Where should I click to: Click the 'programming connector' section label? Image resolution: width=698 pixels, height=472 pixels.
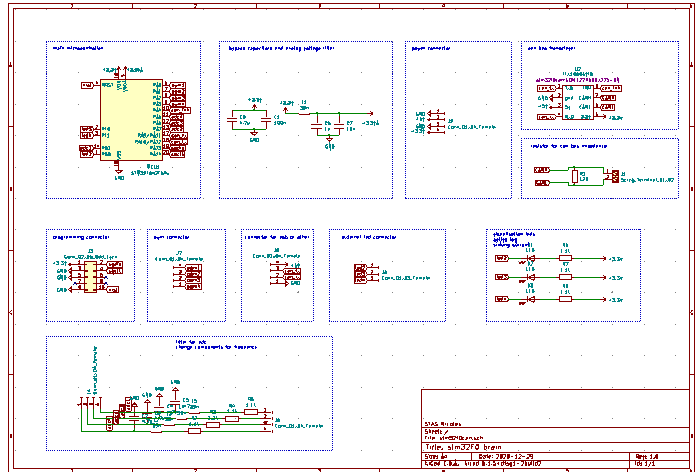81,237
